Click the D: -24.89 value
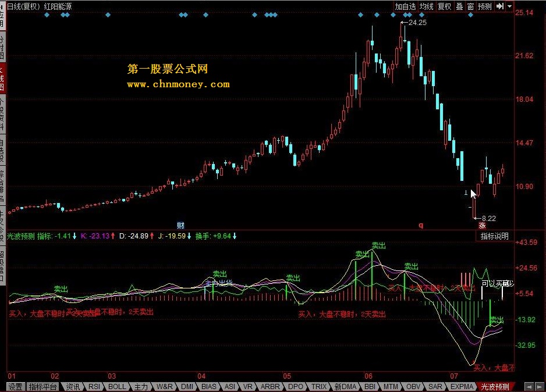This screenshot has width=546, height=392. click(x=136, y=236)
